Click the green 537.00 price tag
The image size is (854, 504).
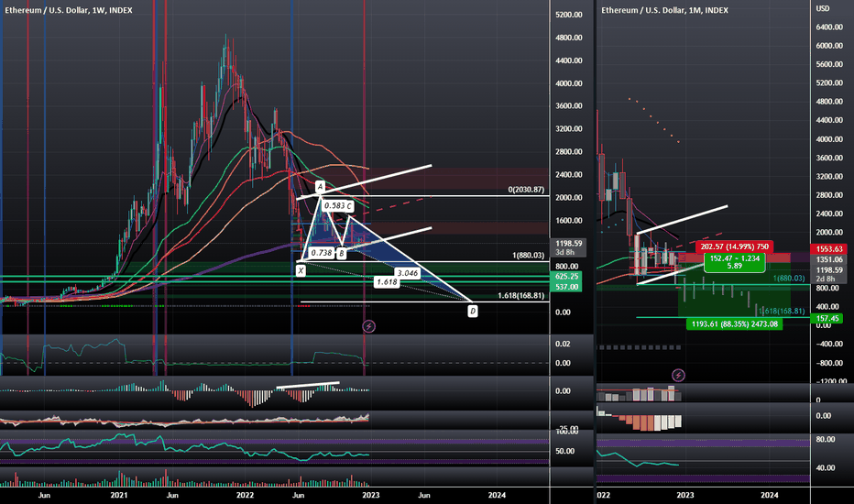(566, 287)
